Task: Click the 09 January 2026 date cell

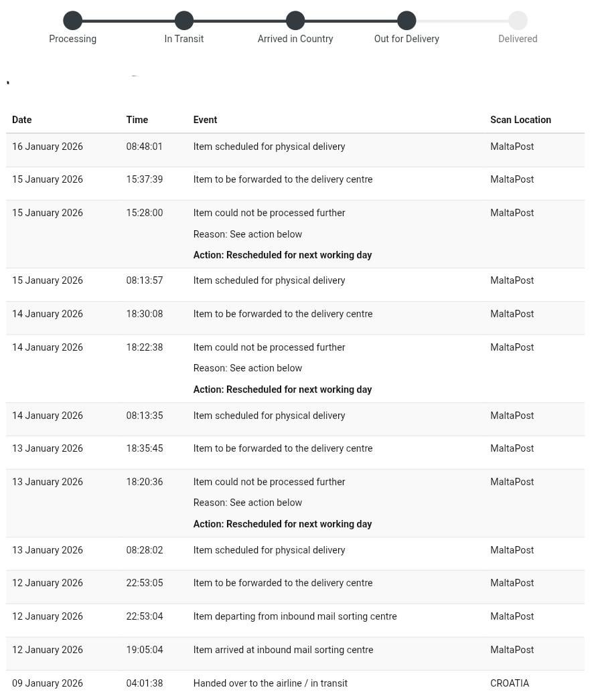Action: pyautogui.click(x=48, y=683)
